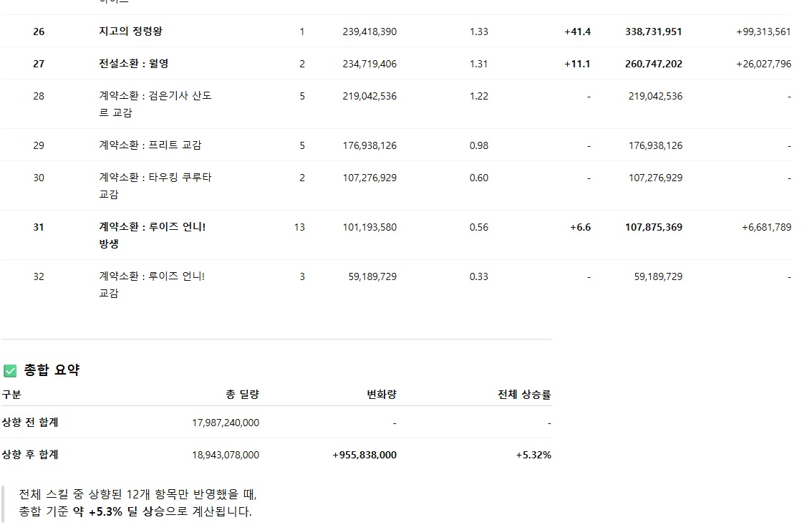Select the +955,838,000 change amount

click(x=364, y=455)
